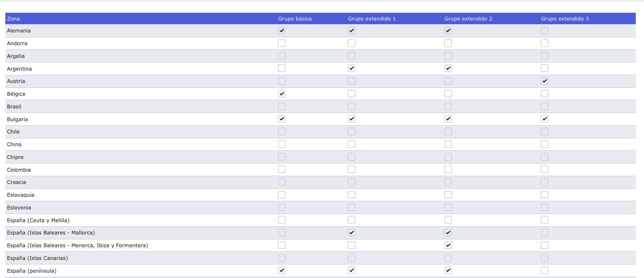Viewport: 644px width, 278px height.
Task: Select the Chile row label
Action: 13,132
